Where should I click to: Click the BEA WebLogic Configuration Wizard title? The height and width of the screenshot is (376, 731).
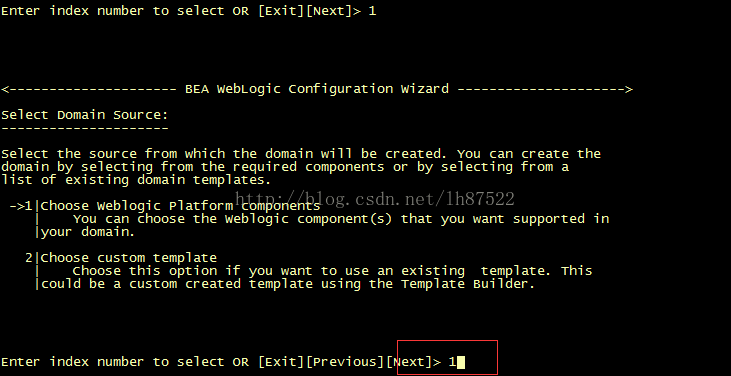317,89
